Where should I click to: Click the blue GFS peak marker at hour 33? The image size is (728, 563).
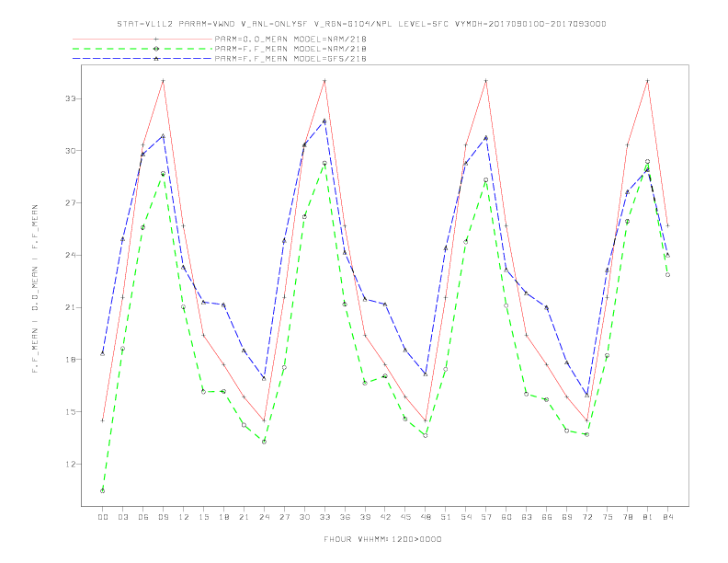click(324, 121)
